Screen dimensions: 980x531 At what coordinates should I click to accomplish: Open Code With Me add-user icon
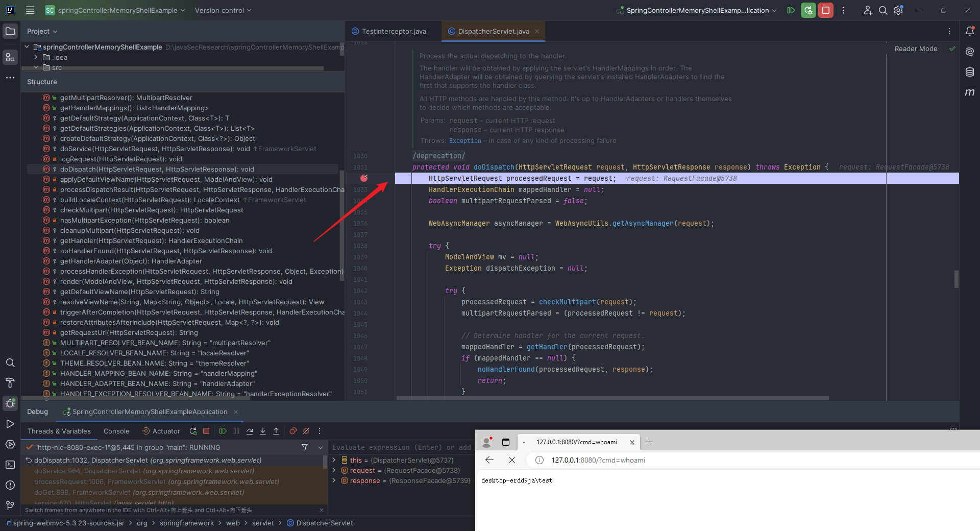(x=868, y=10)
